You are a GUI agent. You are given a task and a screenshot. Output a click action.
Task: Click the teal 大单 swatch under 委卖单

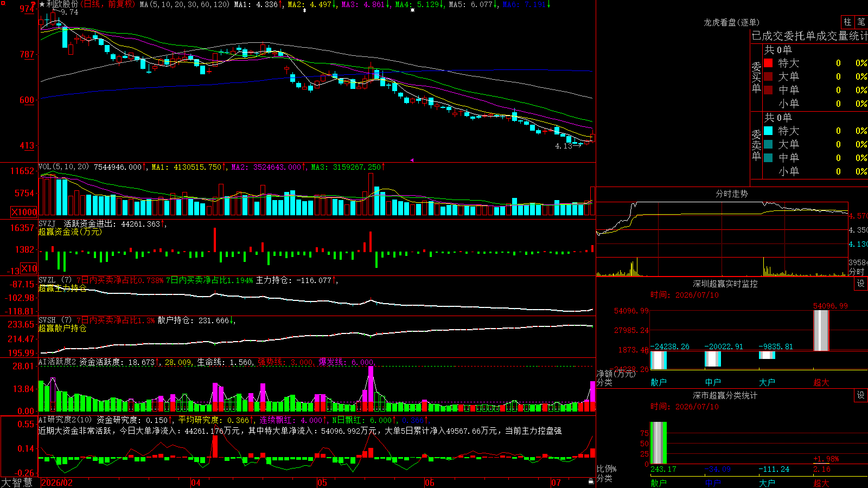768,144
